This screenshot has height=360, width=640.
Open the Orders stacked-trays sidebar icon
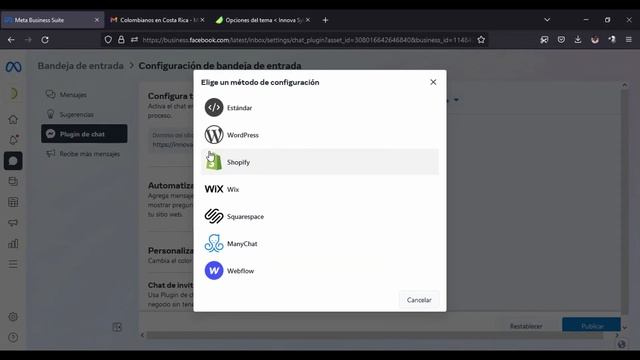tap(13, 181)
